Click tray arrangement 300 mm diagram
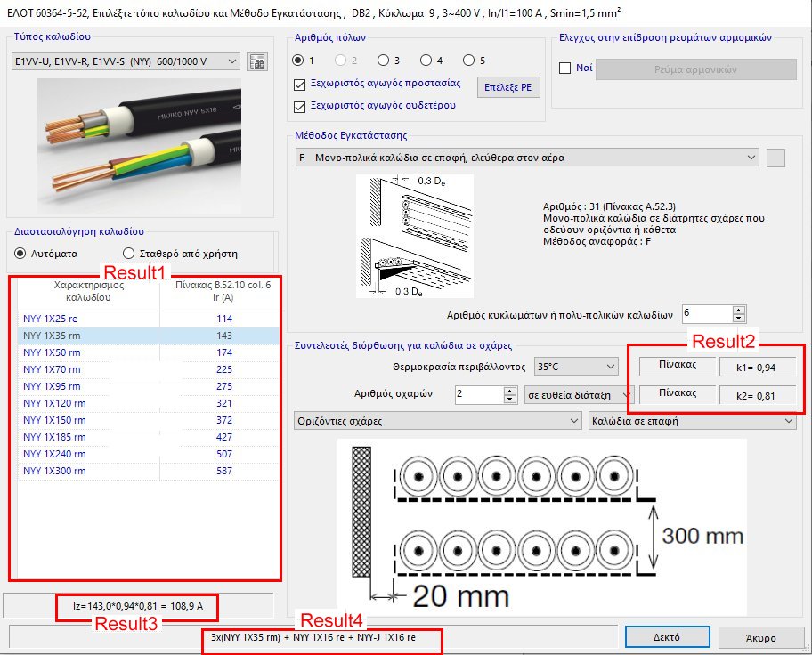 tap(541, 527)
